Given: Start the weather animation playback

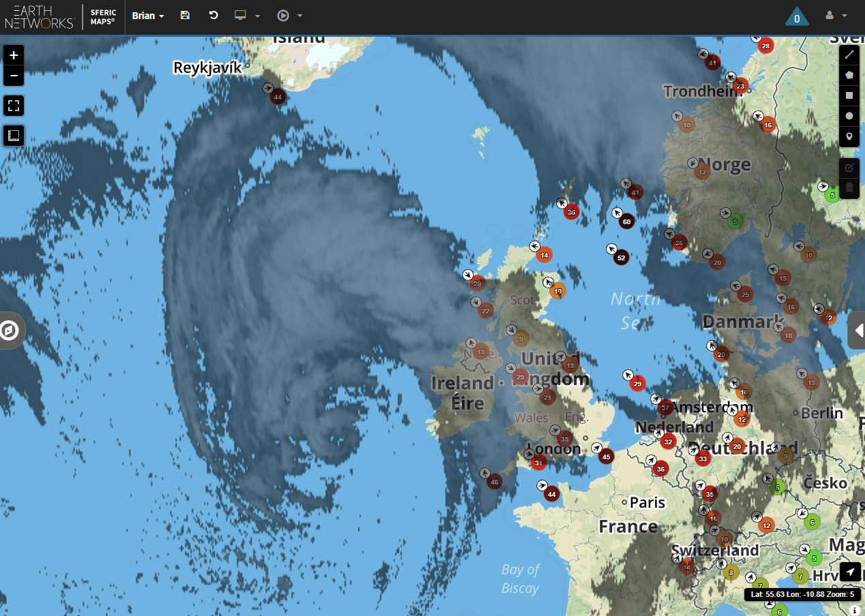Looking at the screenshot, I should [x=284, y=15].
